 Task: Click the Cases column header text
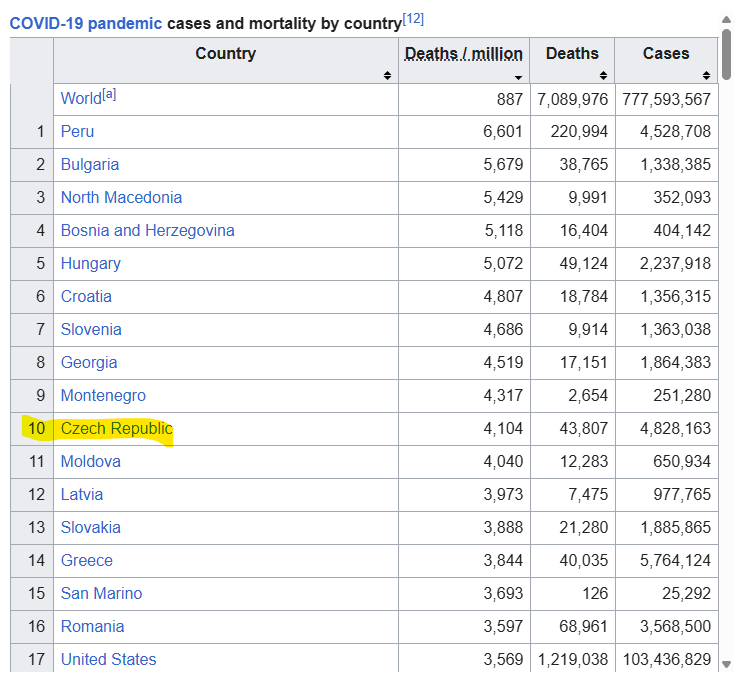666,53
